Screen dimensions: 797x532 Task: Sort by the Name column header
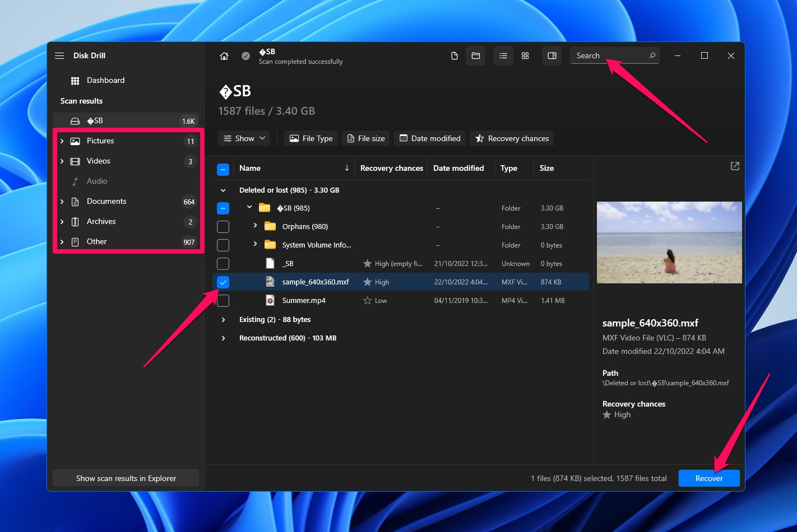point(250,169)
